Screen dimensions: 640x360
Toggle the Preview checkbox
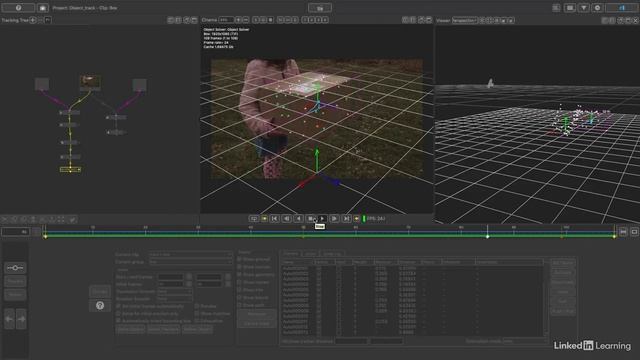pyautogui.click(x=197, y=306)
